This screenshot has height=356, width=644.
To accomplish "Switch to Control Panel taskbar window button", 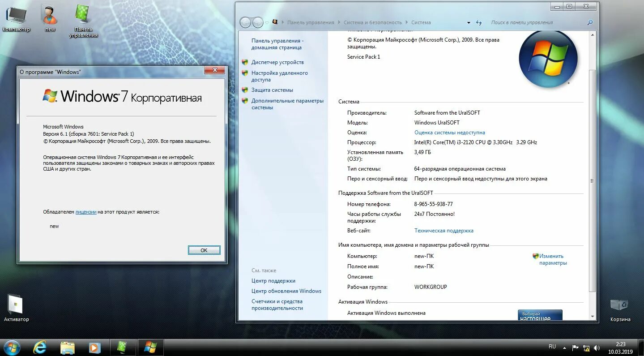I will pyautogui.click(x=123, y=347).
